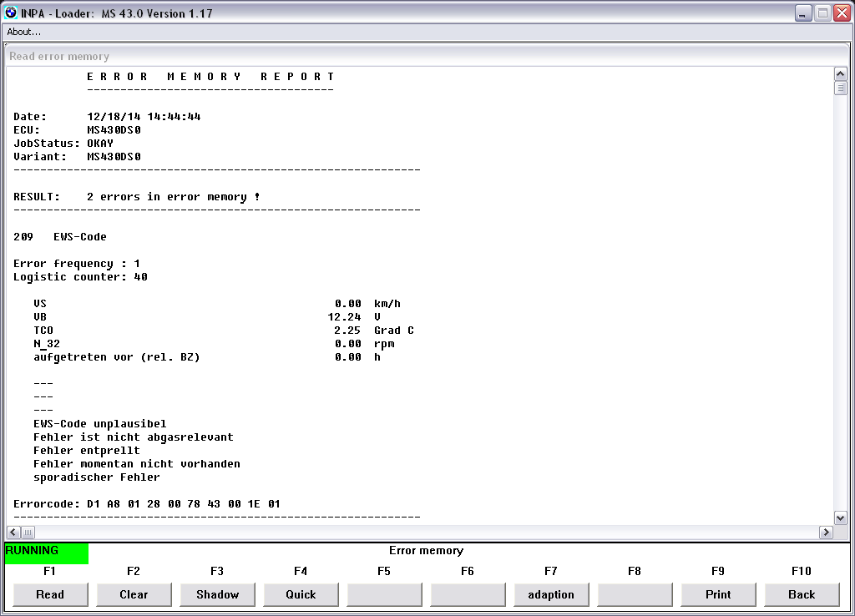Go back using the F10 Back button
The image size is (855, 616).
pyautogui.click(x=802, y=594)
